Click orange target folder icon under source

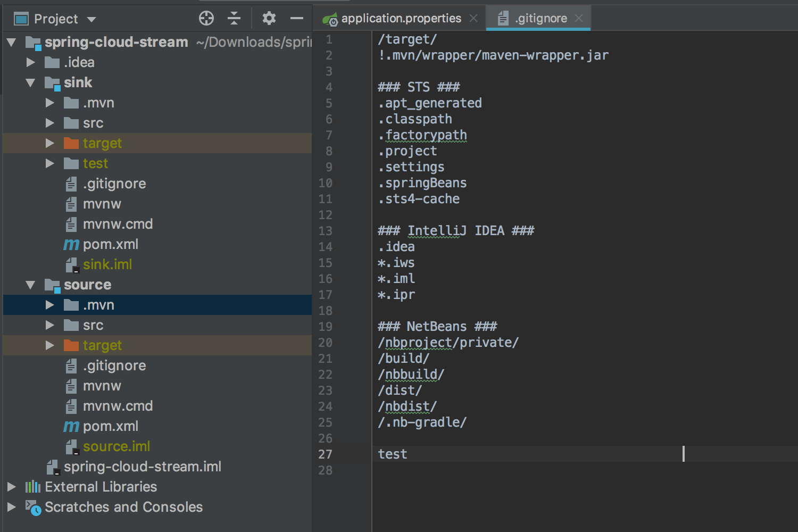[71, 345]
